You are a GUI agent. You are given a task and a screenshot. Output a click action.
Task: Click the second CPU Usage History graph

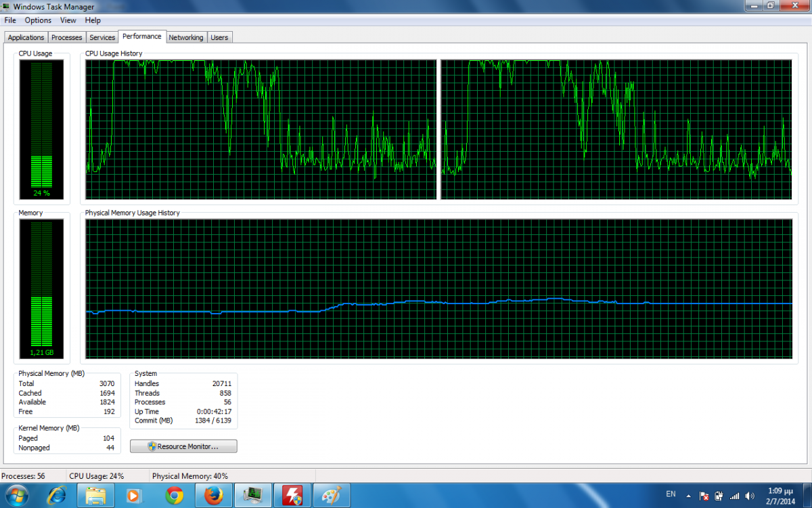(616, 129)
